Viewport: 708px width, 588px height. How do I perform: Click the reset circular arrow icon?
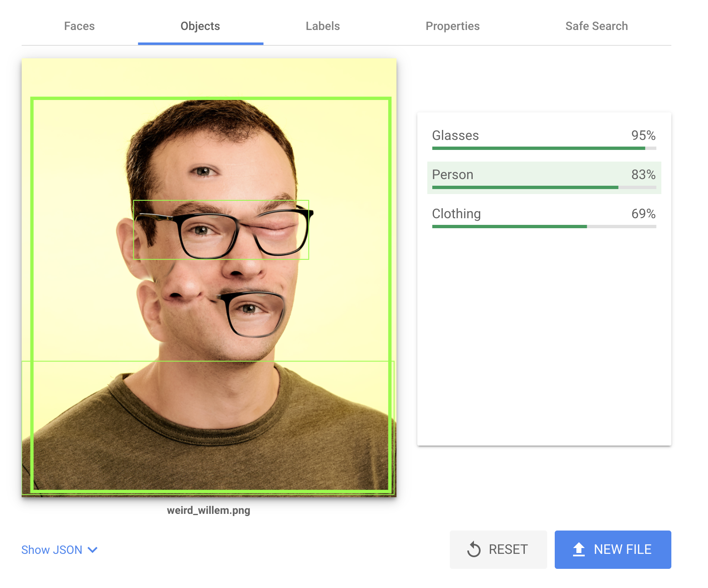[x=474, y=549]
